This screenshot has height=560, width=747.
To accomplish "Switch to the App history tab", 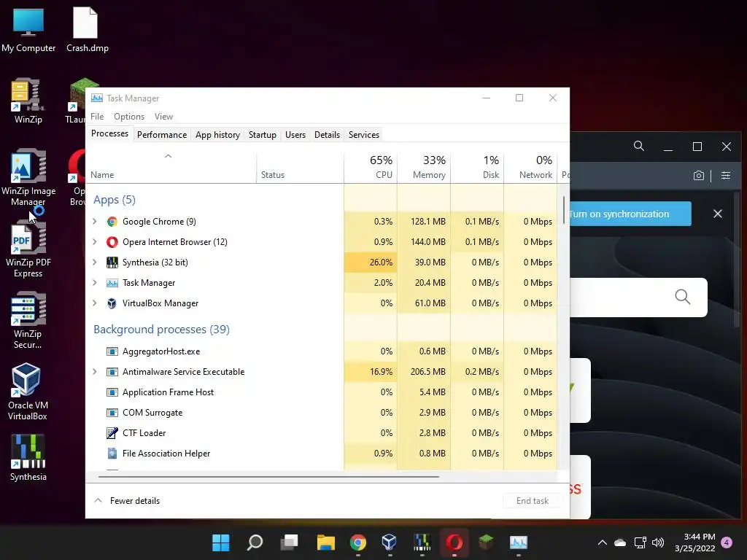I will pos(217,135).
